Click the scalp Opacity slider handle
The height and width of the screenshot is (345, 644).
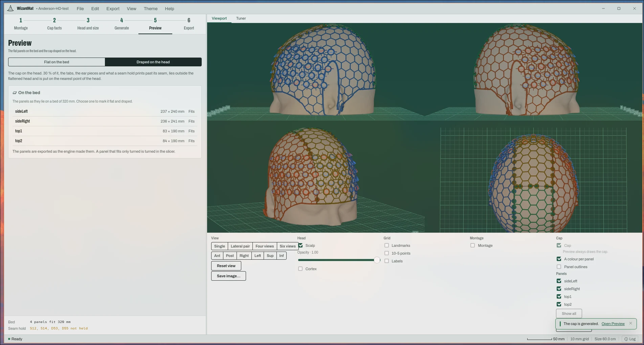click(x=377, y=260)
